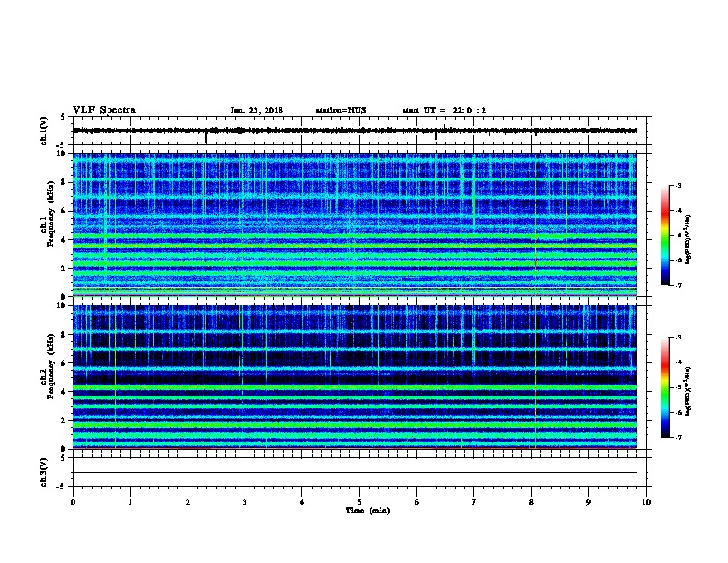Image resolution: width=728 pixels, height=563 pixels.
Task: Click the time axis tick label '1'
Action: coord(130,502)
